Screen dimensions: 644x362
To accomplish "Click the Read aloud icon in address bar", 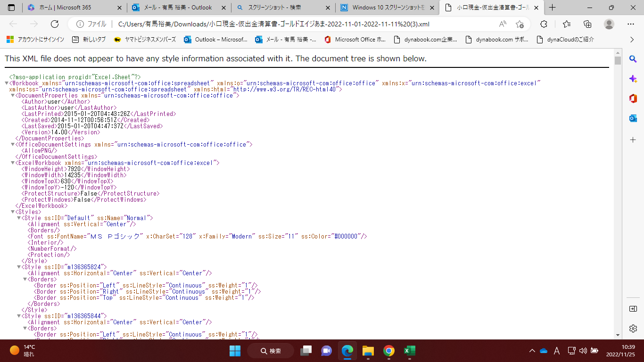I will [x=503, y=24].
